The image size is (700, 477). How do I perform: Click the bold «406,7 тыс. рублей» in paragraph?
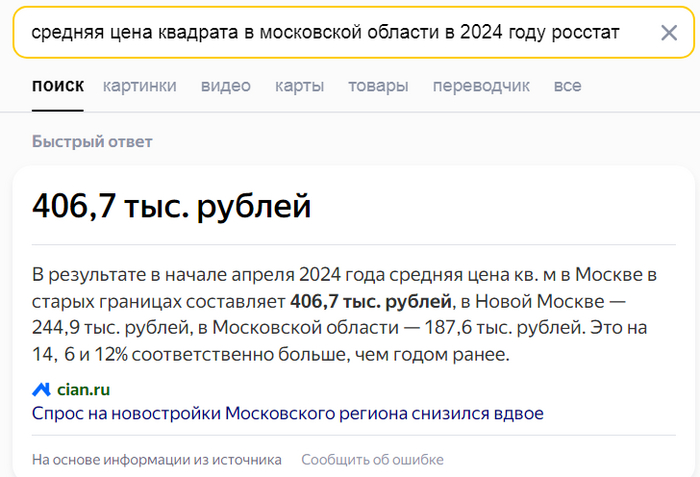[x=369, y=300]
